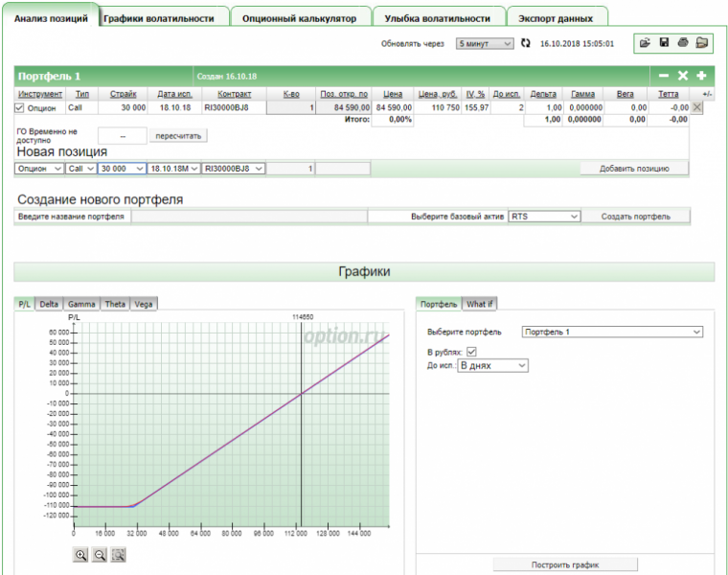Toggle the В рублях checkbox
728x575 pixels.
[471, 352]
